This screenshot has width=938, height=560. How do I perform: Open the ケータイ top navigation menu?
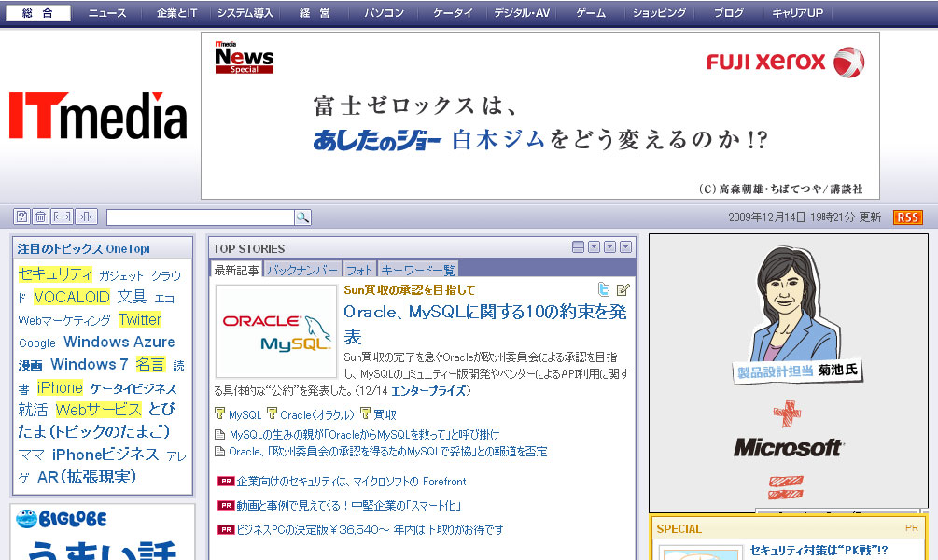click(x=454, y=13)
